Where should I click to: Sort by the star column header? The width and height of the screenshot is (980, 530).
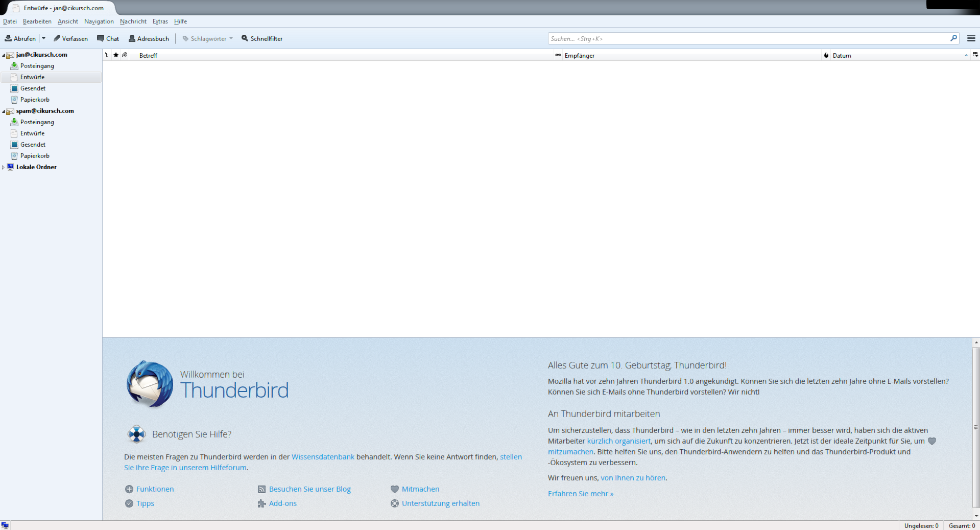pyautogui.click(x=116, y=55)
